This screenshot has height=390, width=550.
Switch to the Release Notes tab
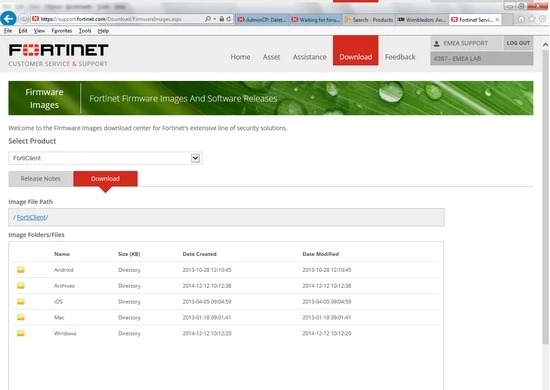[40, 179]
